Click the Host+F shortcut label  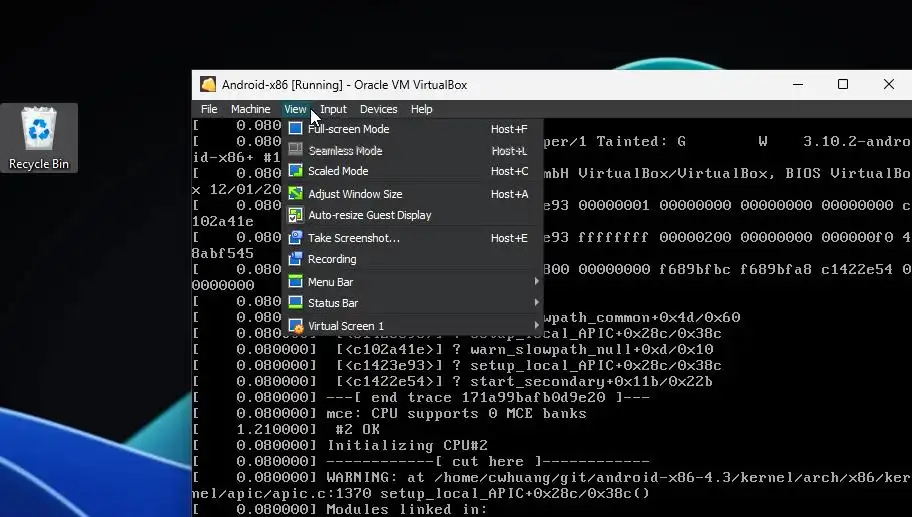(509, 129)
